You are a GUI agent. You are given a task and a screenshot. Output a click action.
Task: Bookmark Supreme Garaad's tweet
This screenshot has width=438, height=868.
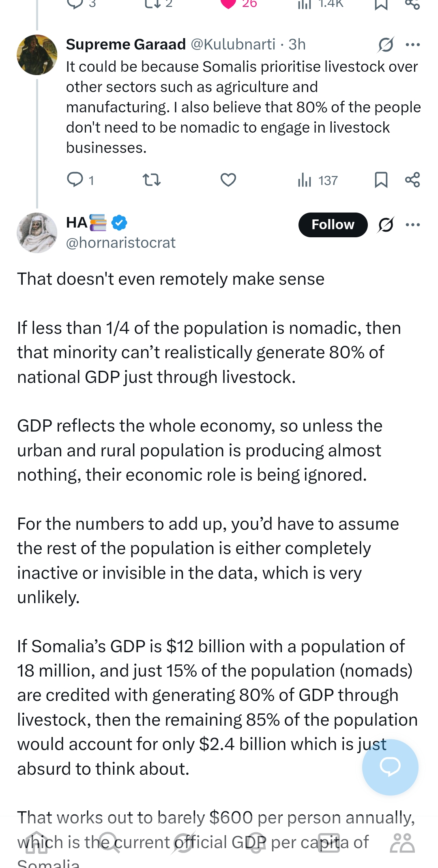[x=381, y=180]
